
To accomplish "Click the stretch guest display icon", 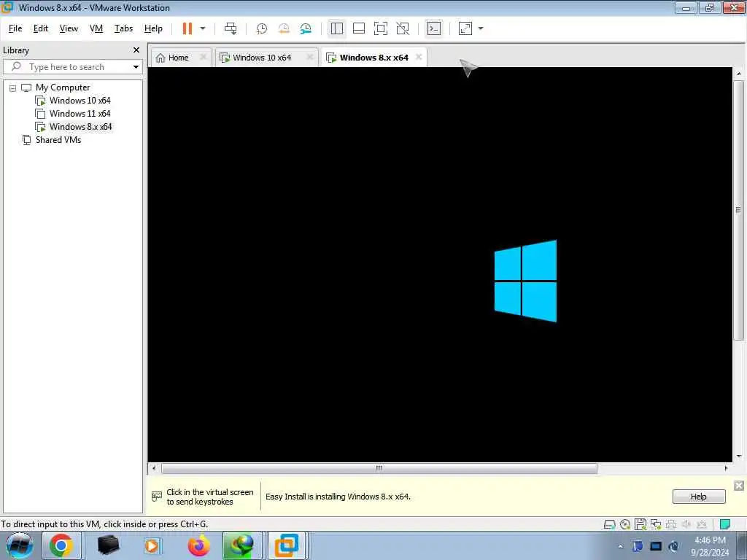I will 465,28.
